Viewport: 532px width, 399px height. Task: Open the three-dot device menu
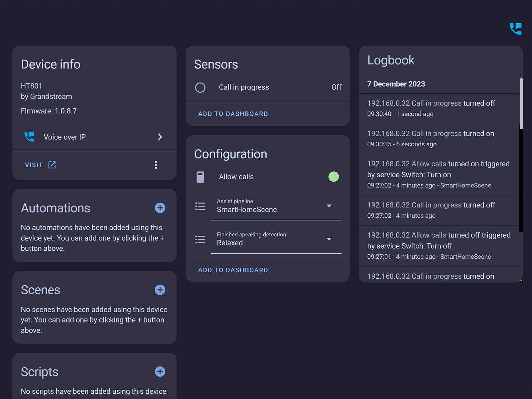156,165
